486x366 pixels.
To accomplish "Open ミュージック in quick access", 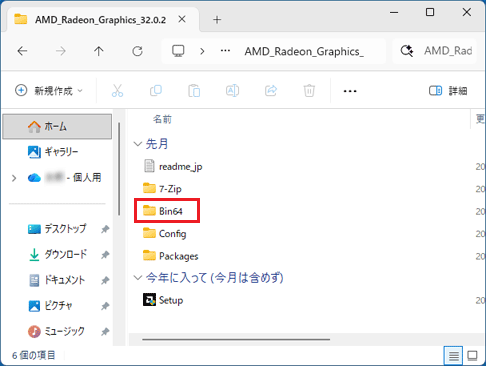I will pos(56,331).
